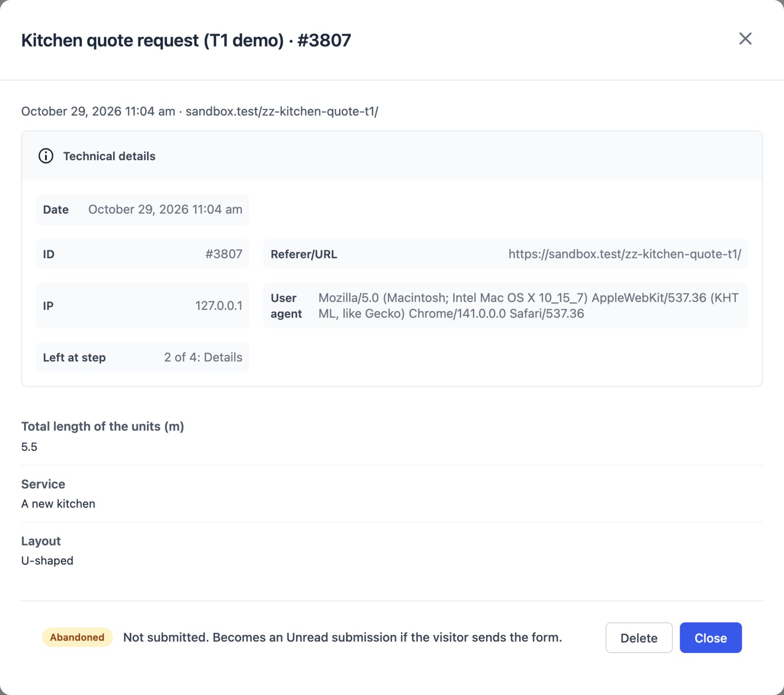Collapse the Technical details section header

click(392, 156)
